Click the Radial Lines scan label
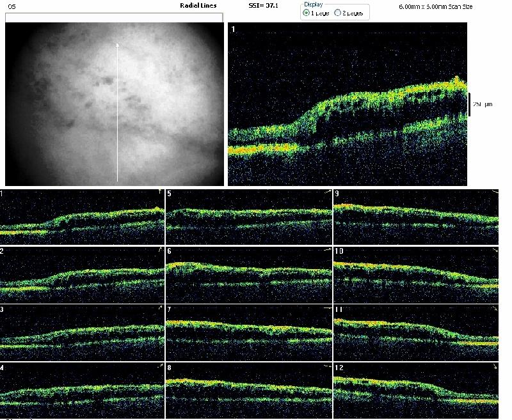Viewport: 512px width, 420px height. tap(198, 5)
